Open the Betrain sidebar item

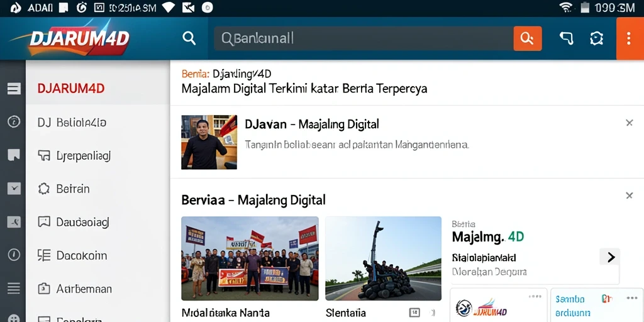(97, 189)
